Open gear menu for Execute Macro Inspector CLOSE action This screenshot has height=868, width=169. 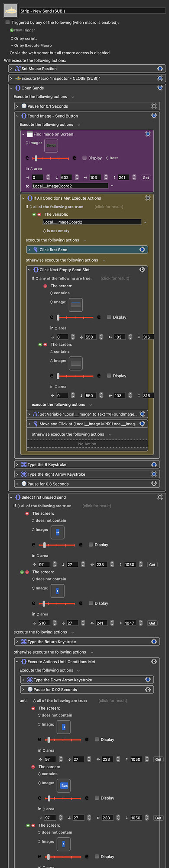(160, 78)
